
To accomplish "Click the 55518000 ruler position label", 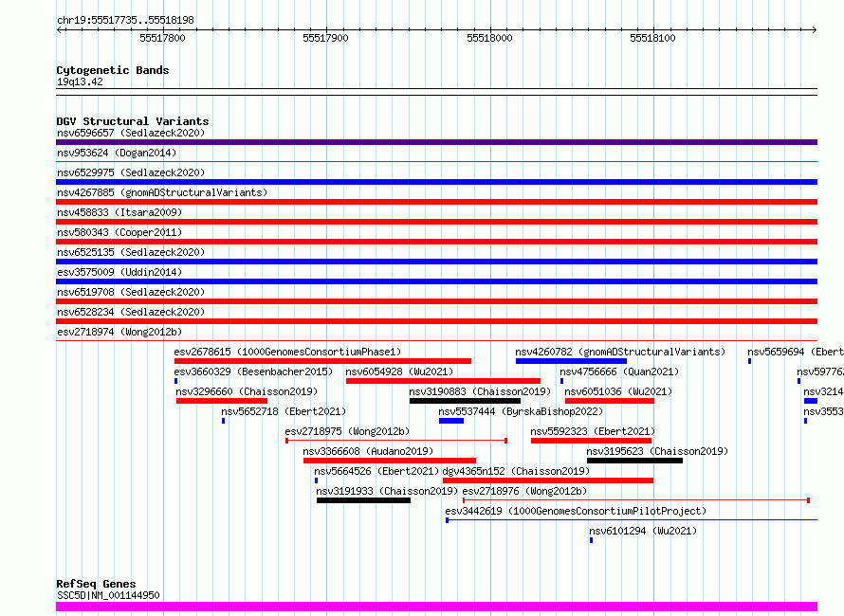I will pos(489,38).
